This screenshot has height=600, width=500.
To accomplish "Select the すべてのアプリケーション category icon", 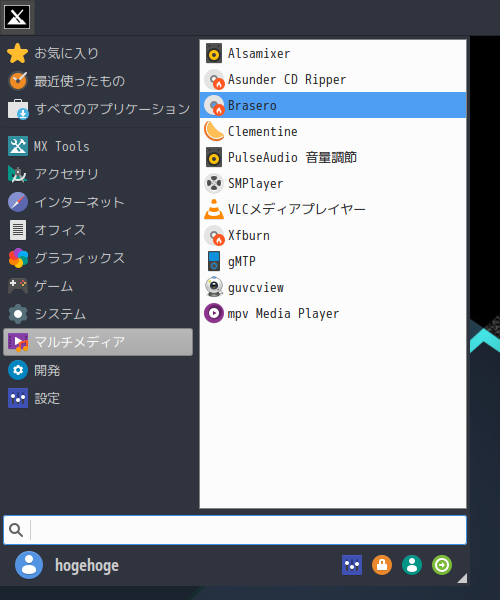I will (18, 109).
